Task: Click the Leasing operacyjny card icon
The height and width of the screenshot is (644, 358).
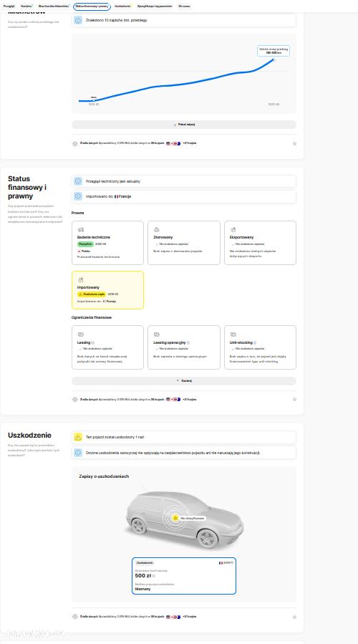Action: (156, 335)
